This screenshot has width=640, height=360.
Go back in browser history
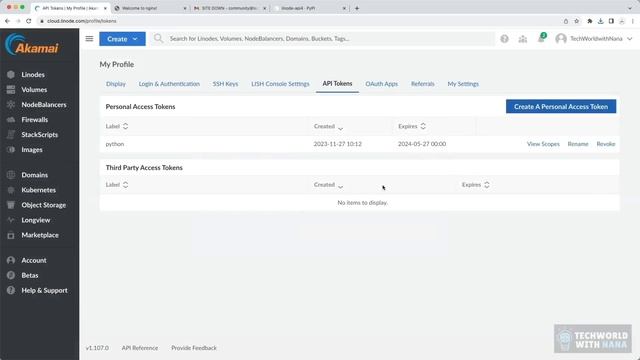[x=7, y=21]
